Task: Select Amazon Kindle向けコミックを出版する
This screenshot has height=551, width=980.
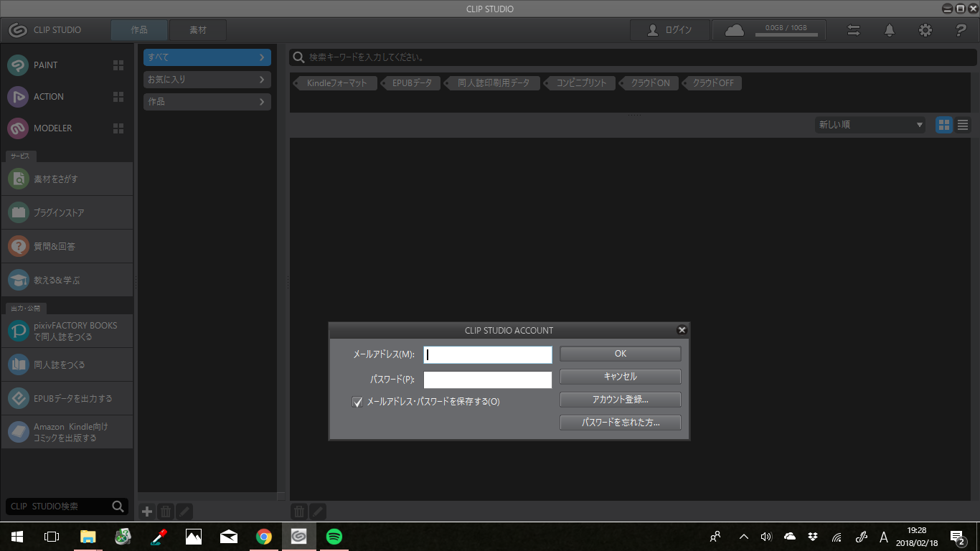Action: (67, 432)
